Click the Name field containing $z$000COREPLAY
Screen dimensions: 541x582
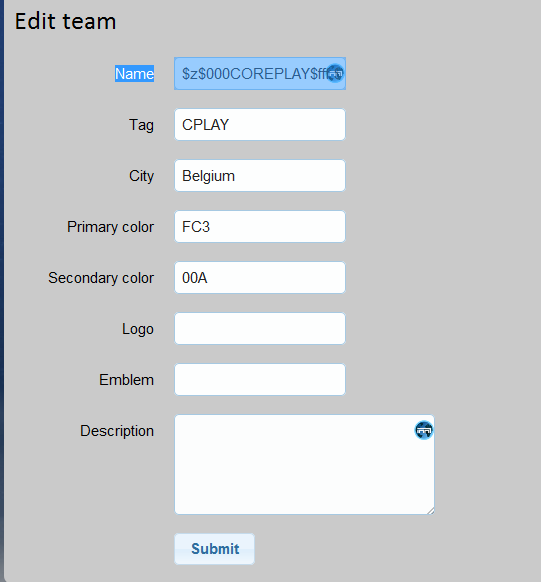pos(260,73)
